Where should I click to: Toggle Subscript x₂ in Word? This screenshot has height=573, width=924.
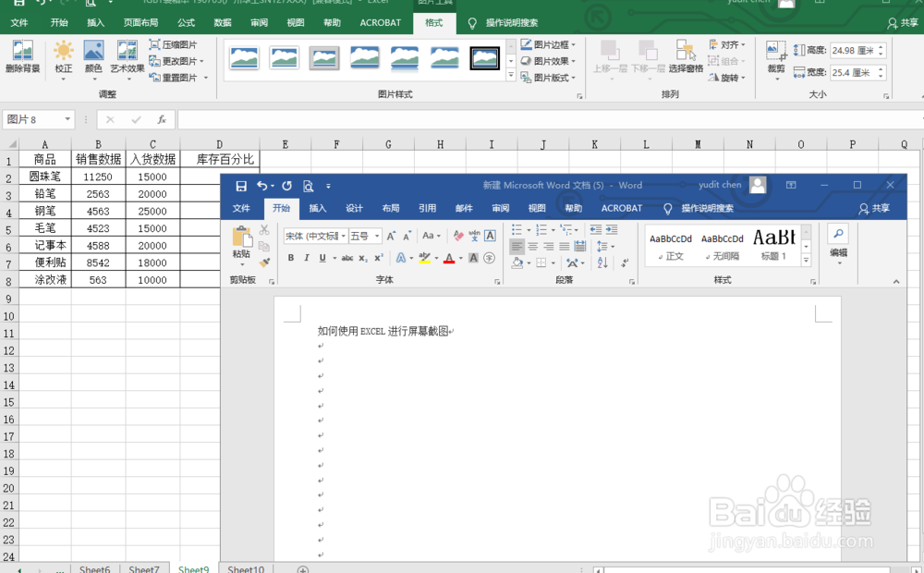pyautogui.click(x=363, y=258)
